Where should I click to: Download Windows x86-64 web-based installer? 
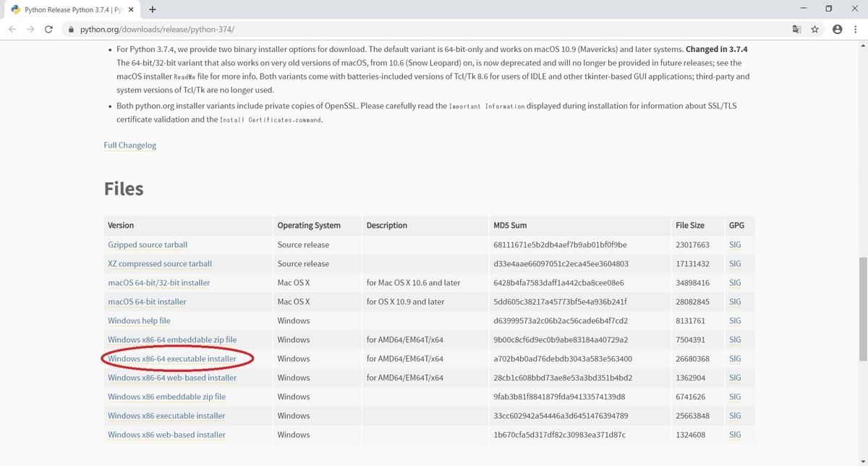(x=172, y=378)
